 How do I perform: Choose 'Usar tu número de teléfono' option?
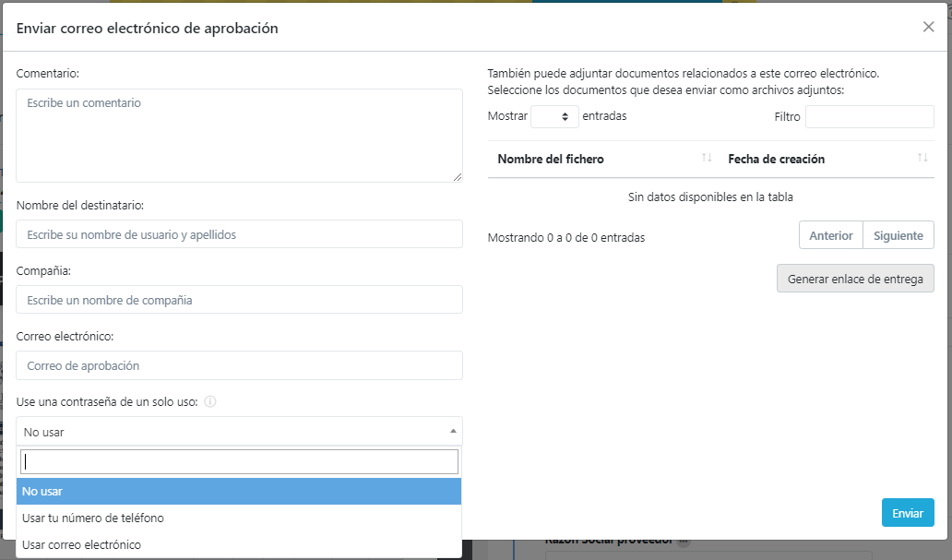pos(239,518)
